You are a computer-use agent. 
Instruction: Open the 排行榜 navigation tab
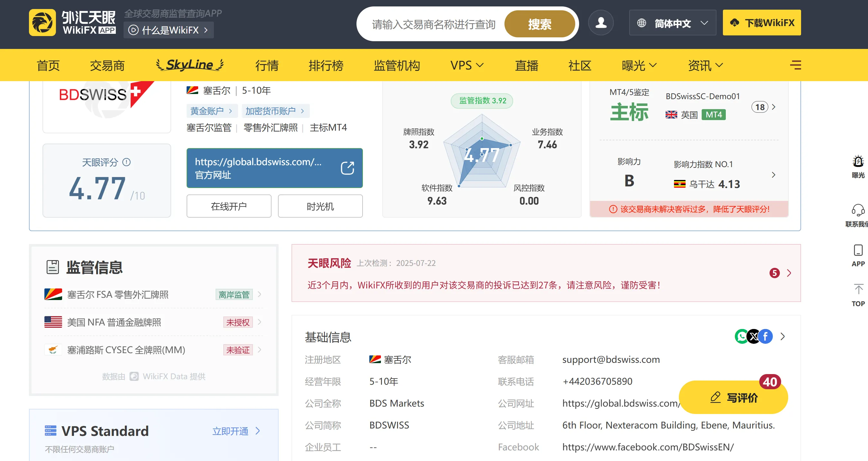326,65
